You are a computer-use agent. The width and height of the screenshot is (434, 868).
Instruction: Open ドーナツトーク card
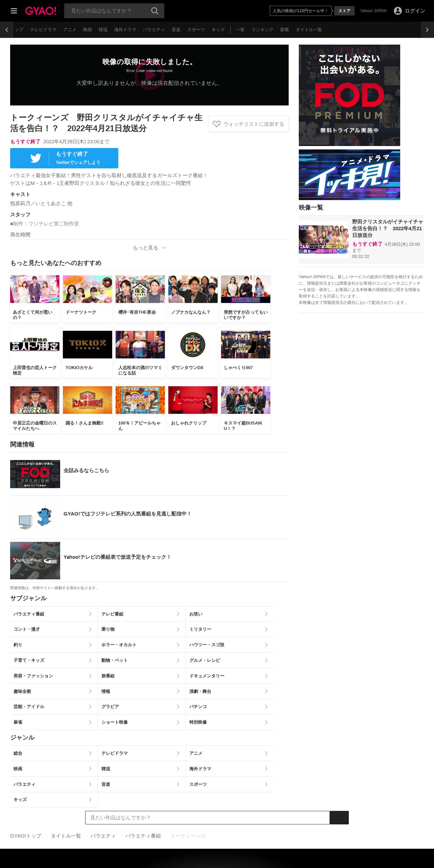88,297
